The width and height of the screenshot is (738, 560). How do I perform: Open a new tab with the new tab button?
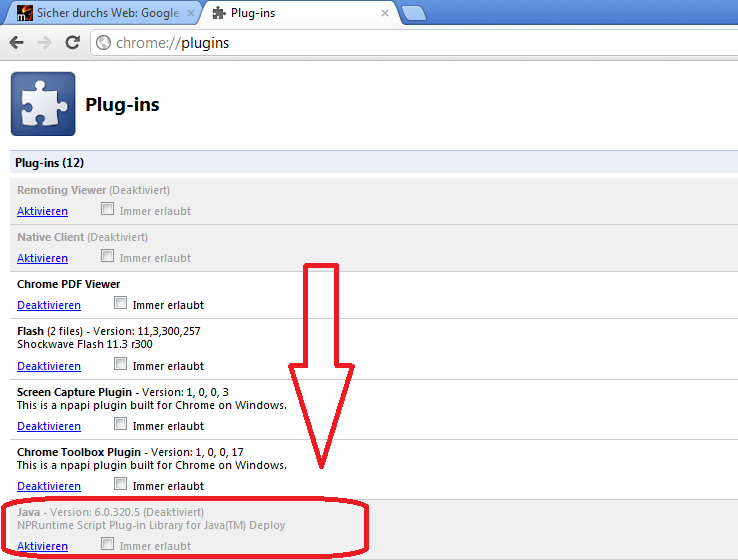[414, 13]
